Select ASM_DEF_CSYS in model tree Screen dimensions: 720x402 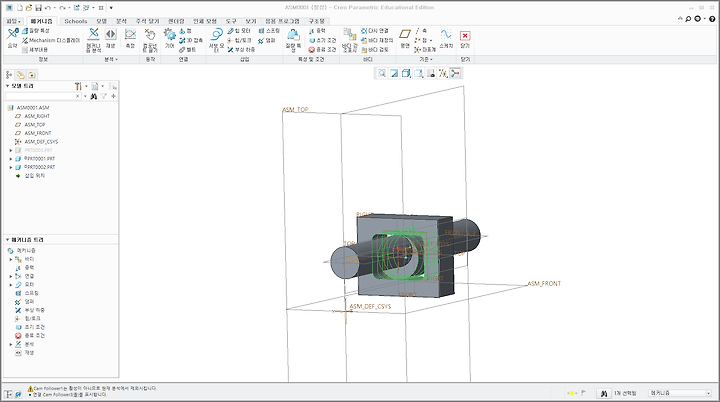[41, 142]
